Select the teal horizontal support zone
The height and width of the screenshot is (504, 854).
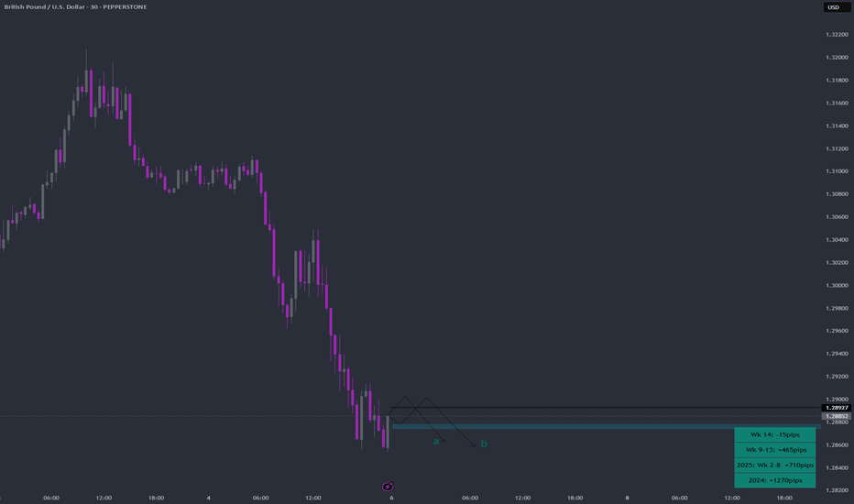pos(607,427)
